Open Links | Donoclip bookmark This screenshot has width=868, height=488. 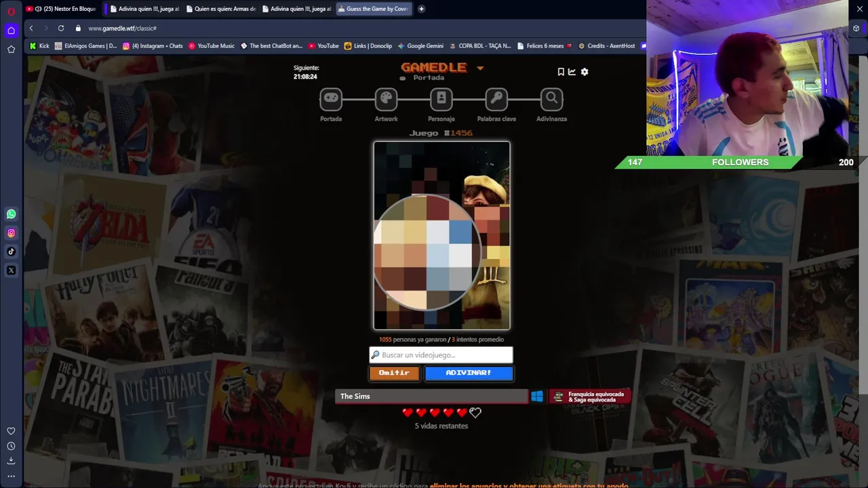pos(368,46)
